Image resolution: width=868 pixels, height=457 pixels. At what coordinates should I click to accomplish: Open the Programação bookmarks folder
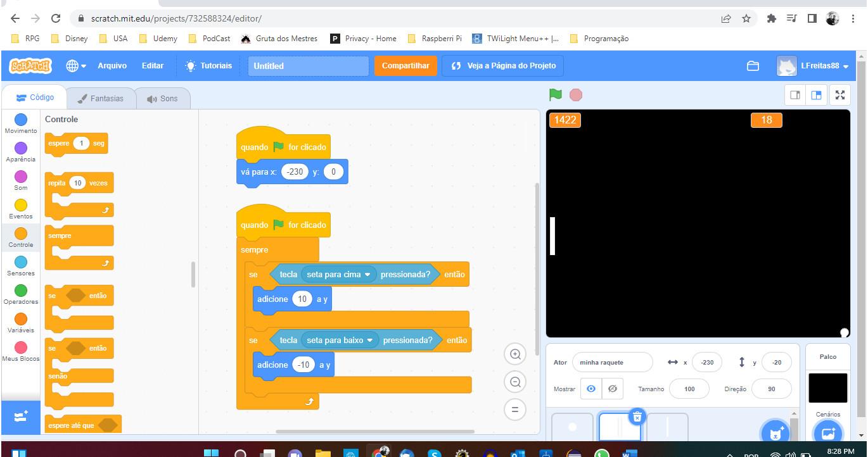[x=599, y=39]
